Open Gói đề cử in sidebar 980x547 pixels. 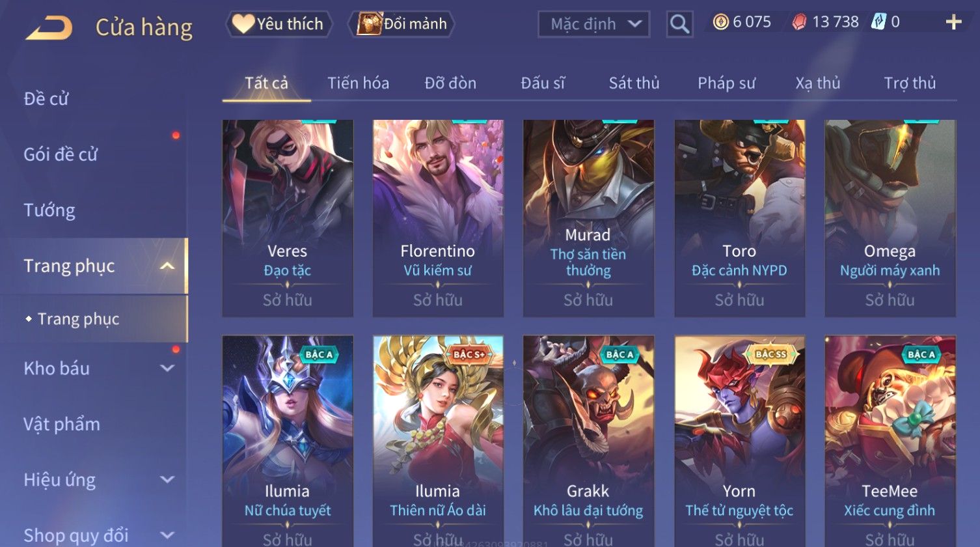pyautogui.click(x=61, y=154)
